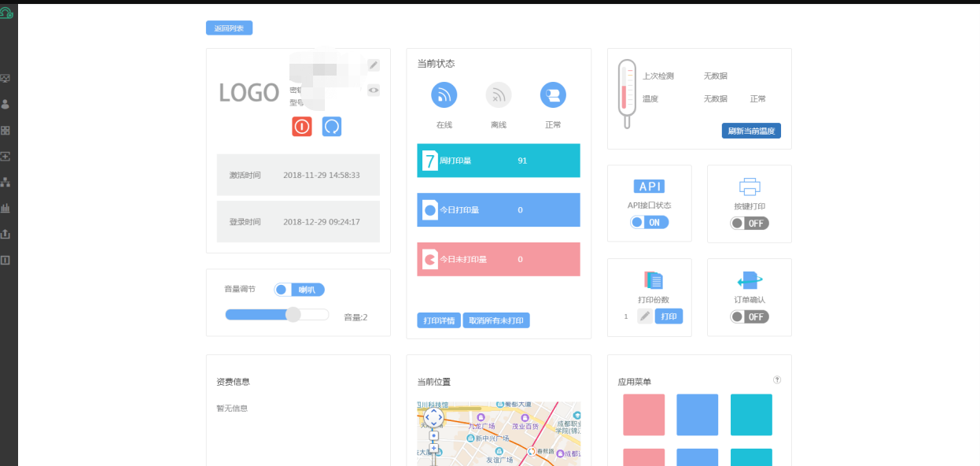Select the pink 今日未打印量 bar
The image size is (980, 466).
coord(499,259)
